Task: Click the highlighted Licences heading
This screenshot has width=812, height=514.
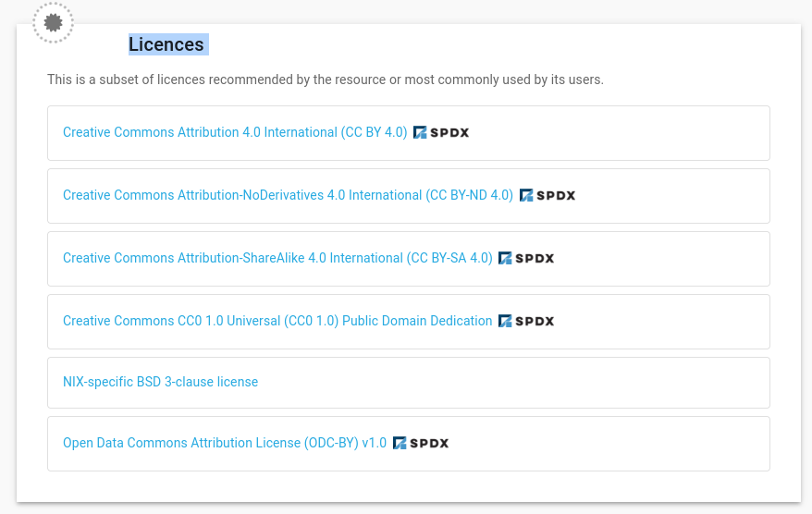Action: pos(166,44)
